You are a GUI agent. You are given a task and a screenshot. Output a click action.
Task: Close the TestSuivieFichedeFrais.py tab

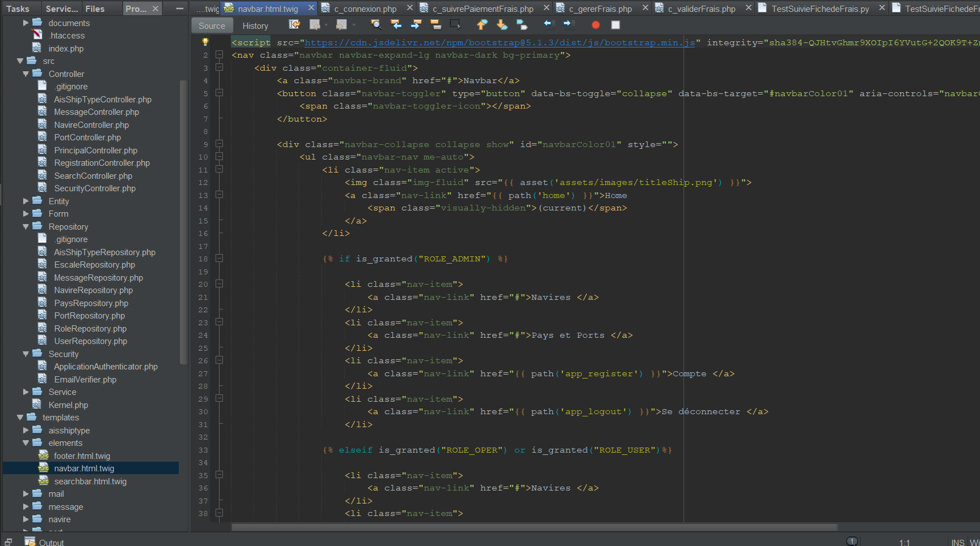coord(882,8)
